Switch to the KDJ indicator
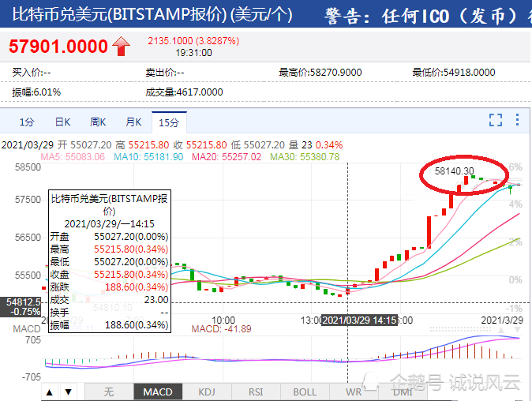 pos(207,392)
